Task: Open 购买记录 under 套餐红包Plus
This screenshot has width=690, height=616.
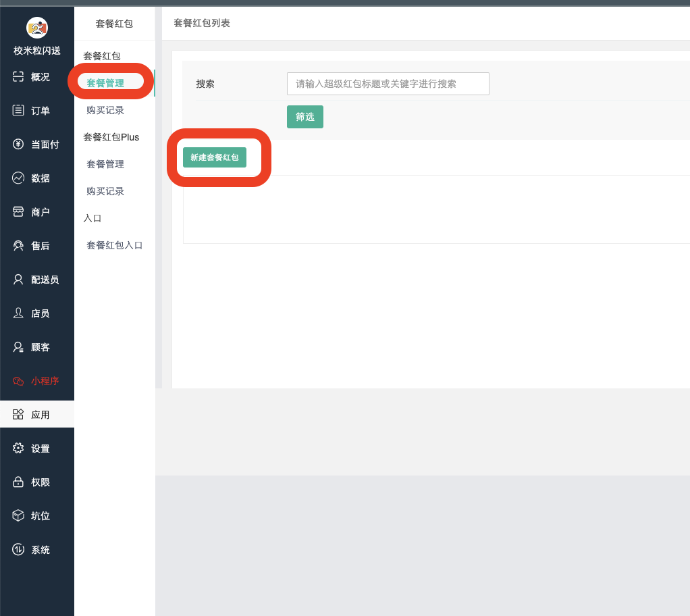Action: pyautogui.click(x=105, y=191)
